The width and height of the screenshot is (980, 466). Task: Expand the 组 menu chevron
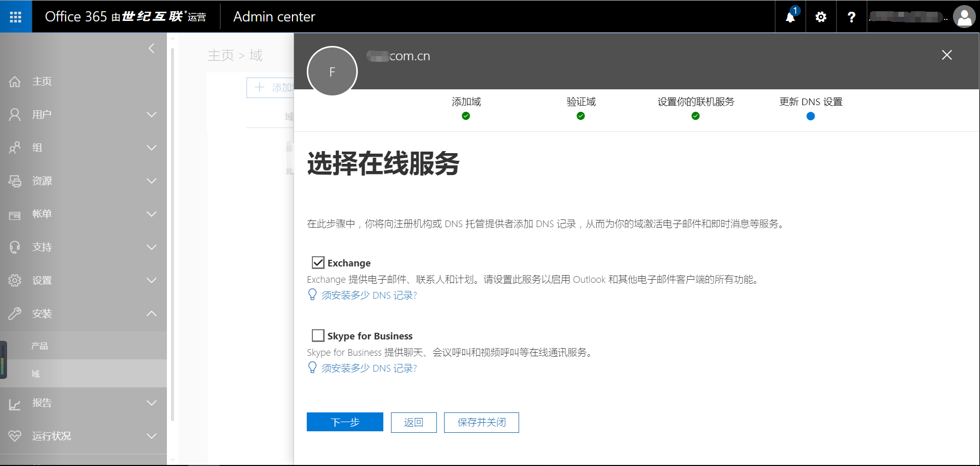(x=152, y=148)
